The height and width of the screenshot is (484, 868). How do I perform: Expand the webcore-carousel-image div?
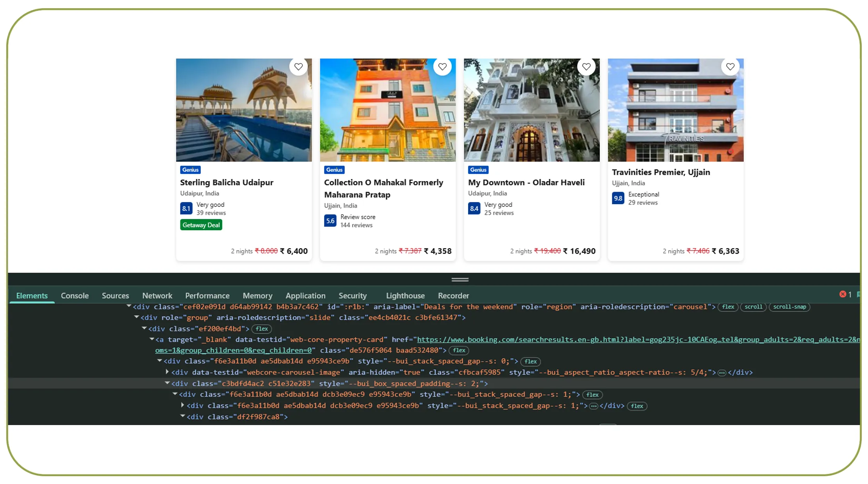point(167,372)
